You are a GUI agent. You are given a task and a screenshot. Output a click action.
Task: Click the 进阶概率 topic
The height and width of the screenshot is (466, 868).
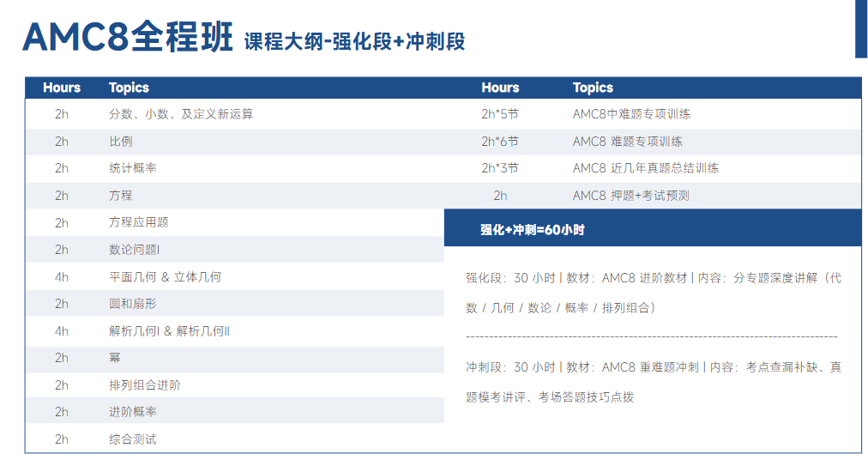click(133, 412)
